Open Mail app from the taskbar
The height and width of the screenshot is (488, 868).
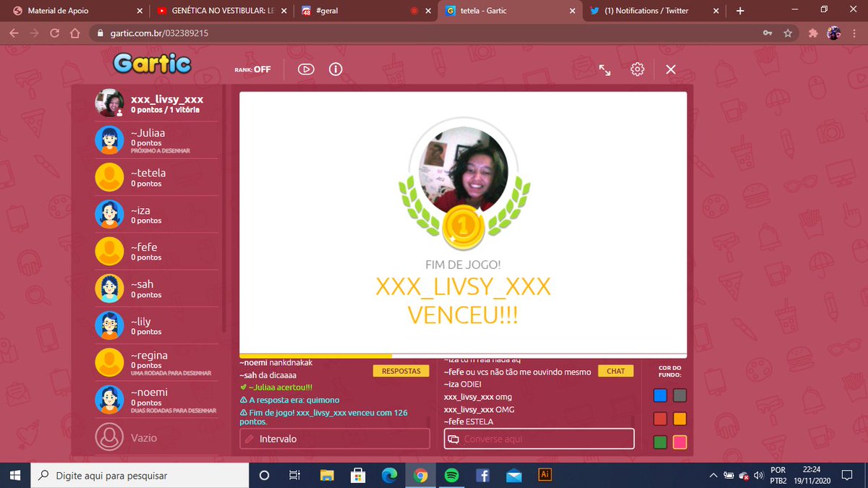click(514, 476)
